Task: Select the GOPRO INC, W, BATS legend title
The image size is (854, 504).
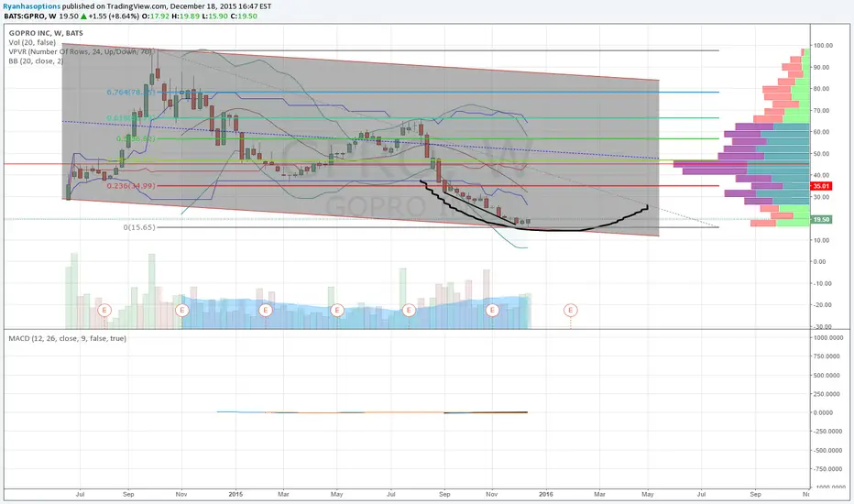Action: 46,33
